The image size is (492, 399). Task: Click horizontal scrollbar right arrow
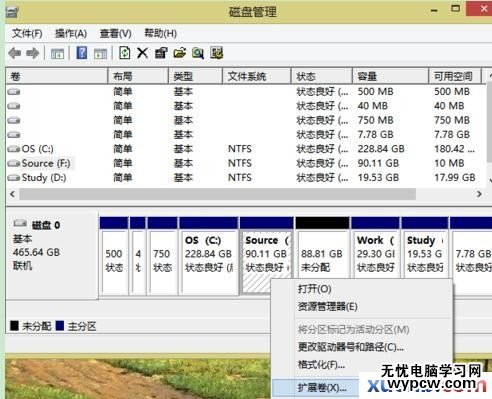(479, 194)
